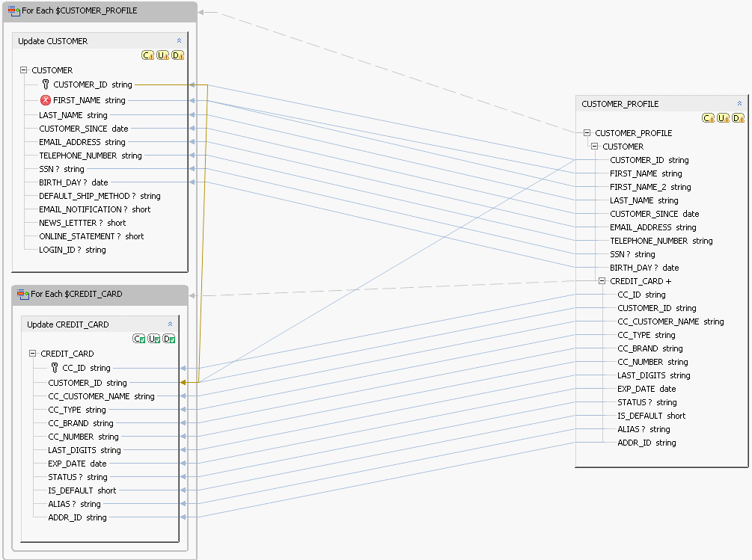Screen dimensions: 752x560
Task: Click the Delete icon in Update CREDIT_CARD
Action: click(169, 339)
